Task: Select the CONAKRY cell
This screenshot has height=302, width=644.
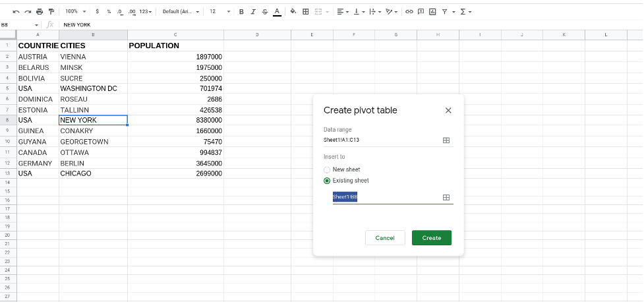Action: point(93,131)
